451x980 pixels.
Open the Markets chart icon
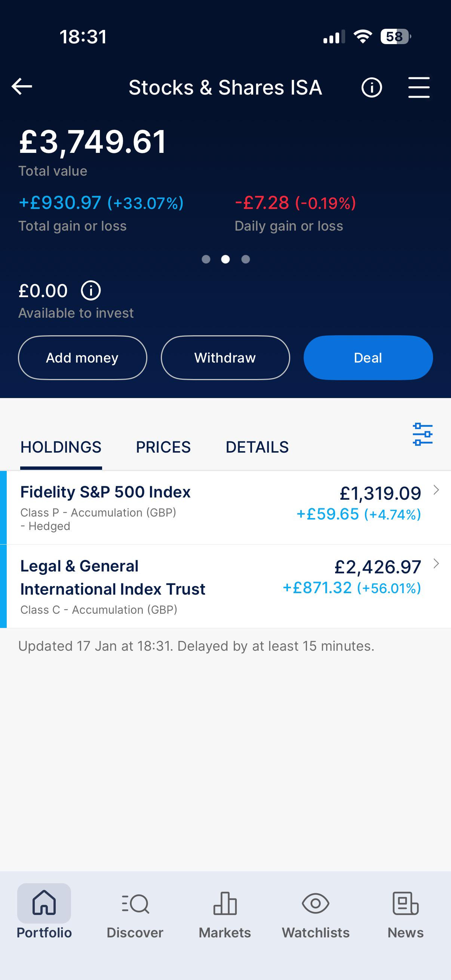click(x=225, y=903)
